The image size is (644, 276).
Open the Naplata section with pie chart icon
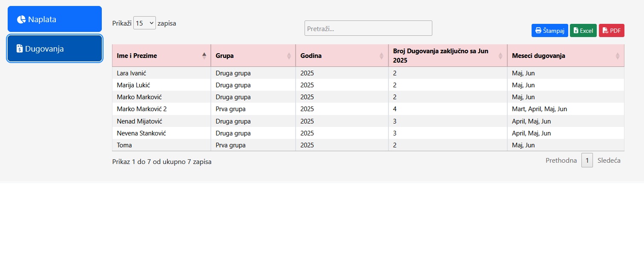pos(55,19)
